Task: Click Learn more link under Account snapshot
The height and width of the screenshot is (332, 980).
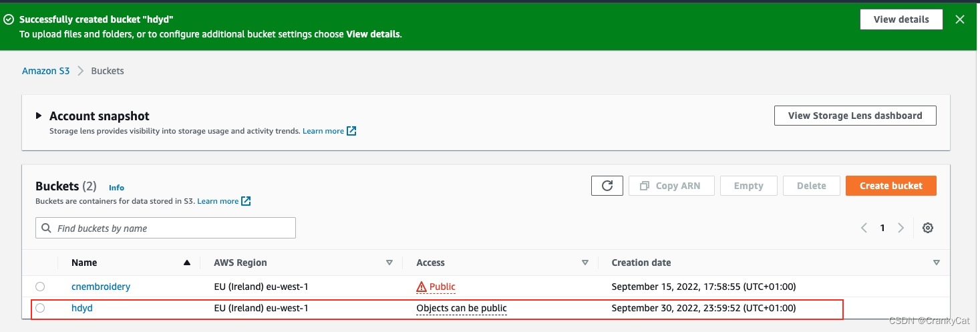Action: tap(323, 131)
